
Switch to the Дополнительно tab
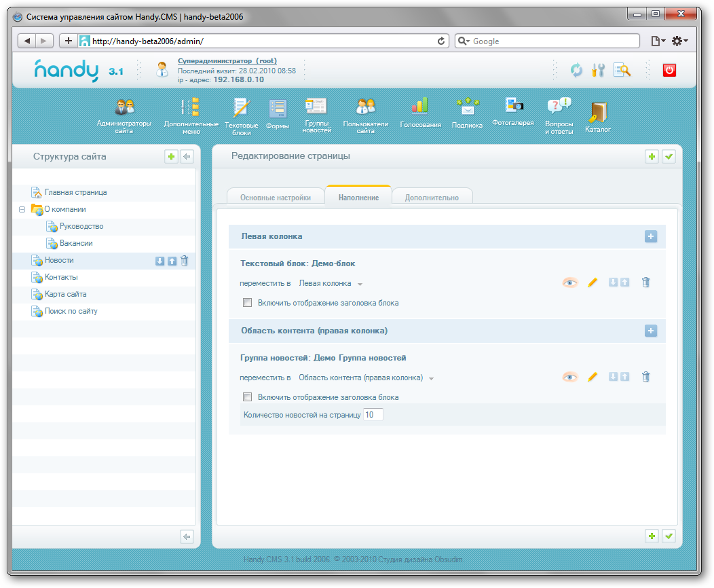tap(432, 198)
